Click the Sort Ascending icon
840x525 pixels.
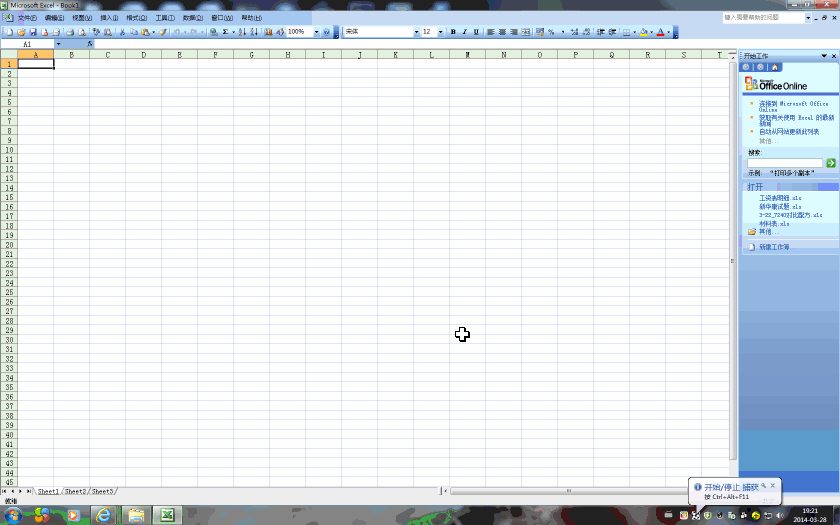(x=242, y=32)
